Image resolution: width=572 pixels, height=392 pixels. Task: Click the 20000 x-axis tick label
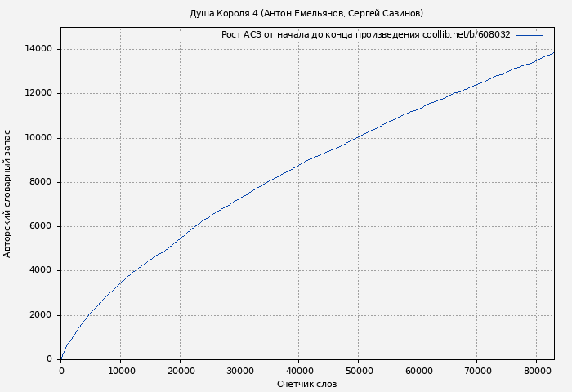180,371
